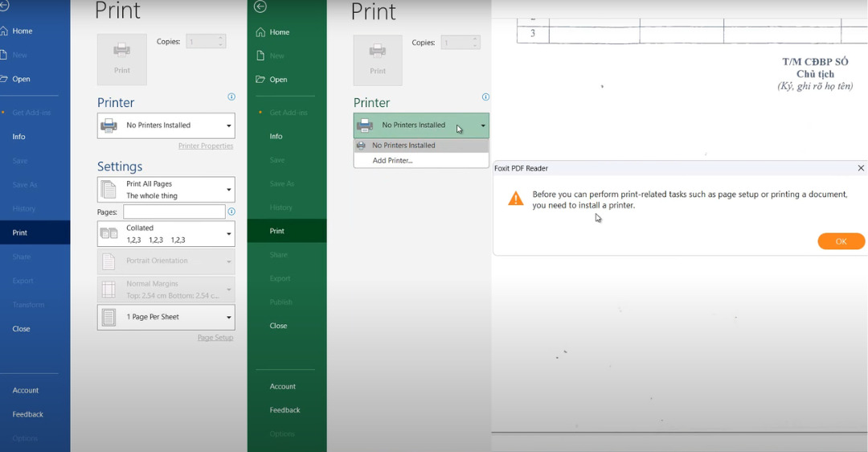Viewport: 868px width, 452px height.
Task: Click the info icon beside Excel's Printer heading
Action: (485, 97)
